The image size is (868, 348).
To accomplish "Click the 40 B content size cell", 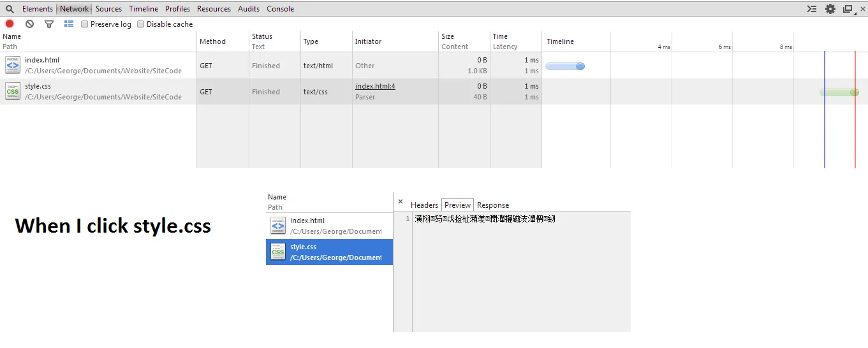I will click(480, 98).
